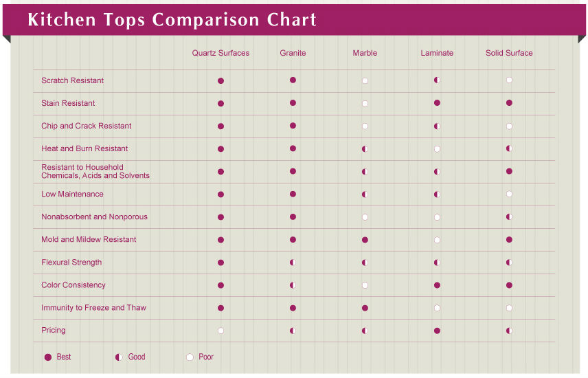Click Marble Mold and Mildew Resistant dot

point(365,240)
